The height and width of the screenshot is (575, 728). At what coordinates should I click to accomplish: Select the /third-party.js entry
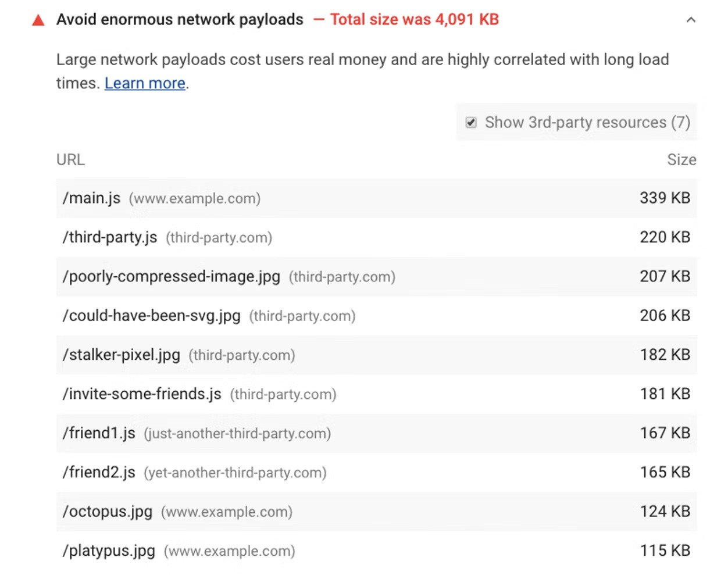pyautogui.click(x=110, y=237)
